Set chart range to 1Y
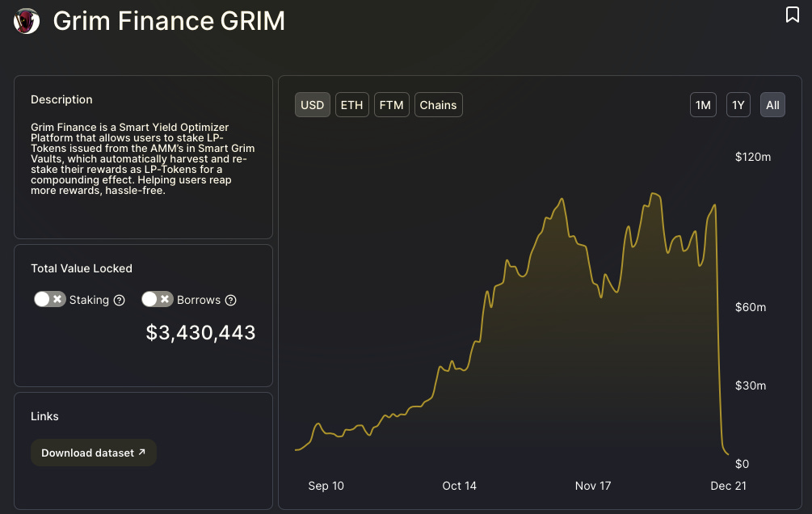The image size is (812, 514). [x=738, y=105]
